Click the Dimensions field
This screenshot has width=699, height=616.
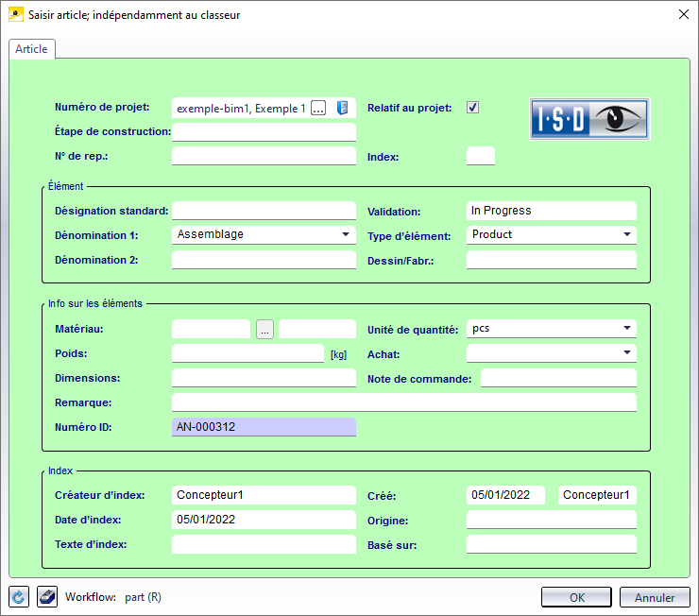(x=264, y=378)
